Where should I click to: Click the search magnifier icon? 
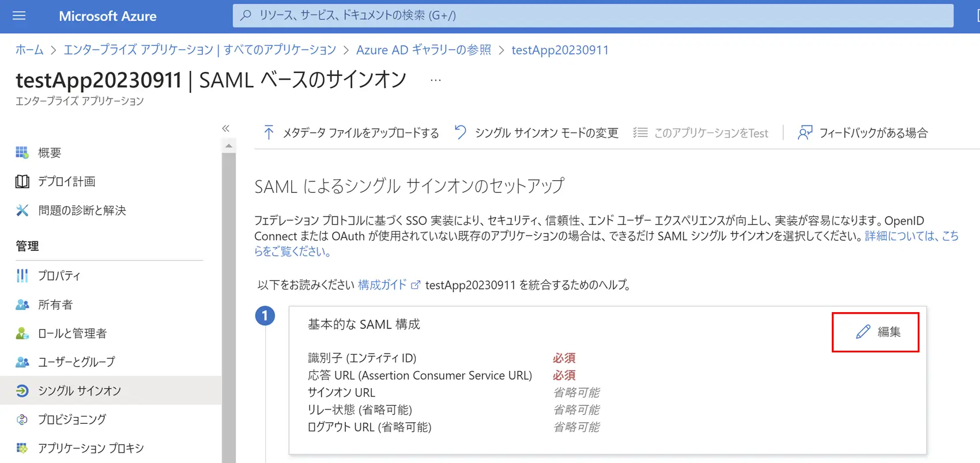point(246,16)
